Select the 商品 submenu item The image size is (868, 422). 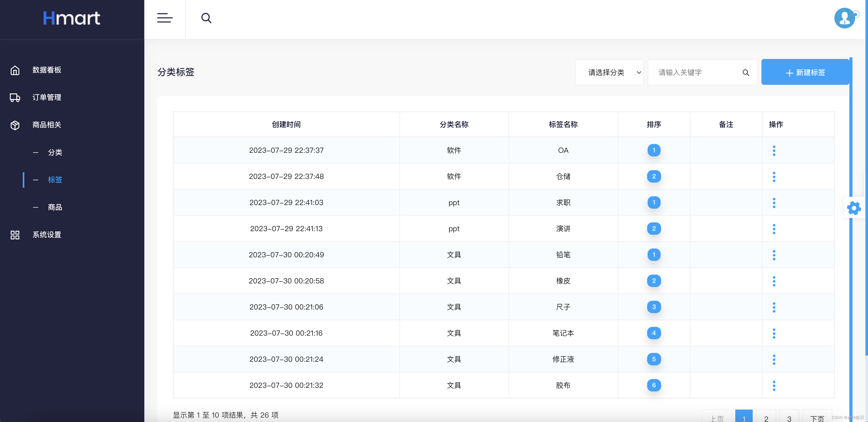(55, 207)
